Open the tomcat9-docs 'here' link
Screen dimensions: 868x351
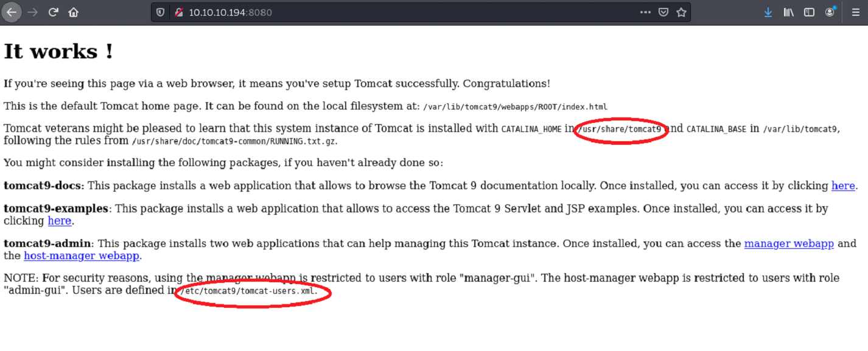tap(843, 186)
